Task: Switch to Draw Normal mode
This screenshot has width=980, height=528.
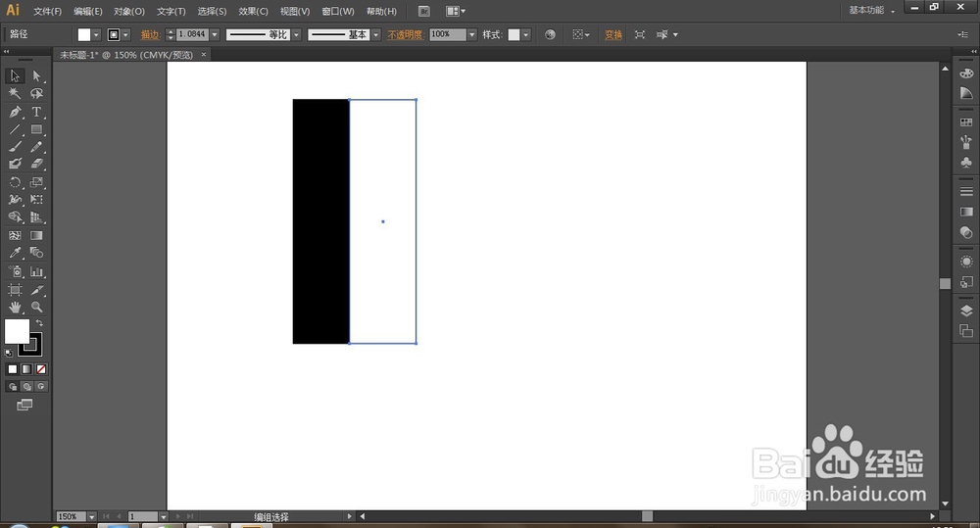Action: pyautogui.click(x=13, y=387)
